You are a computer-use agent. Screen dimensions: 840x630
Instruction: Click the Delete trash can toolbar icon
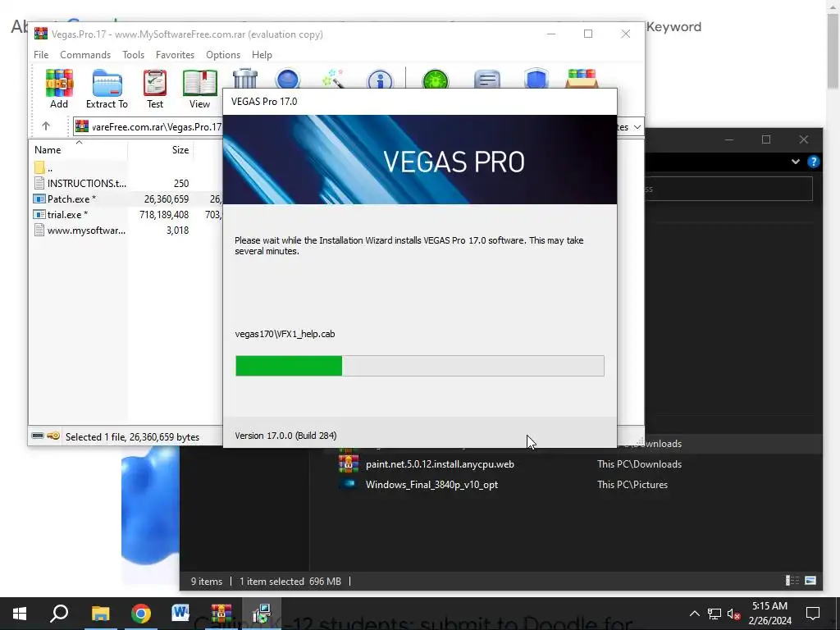click(x=245, y=78)
